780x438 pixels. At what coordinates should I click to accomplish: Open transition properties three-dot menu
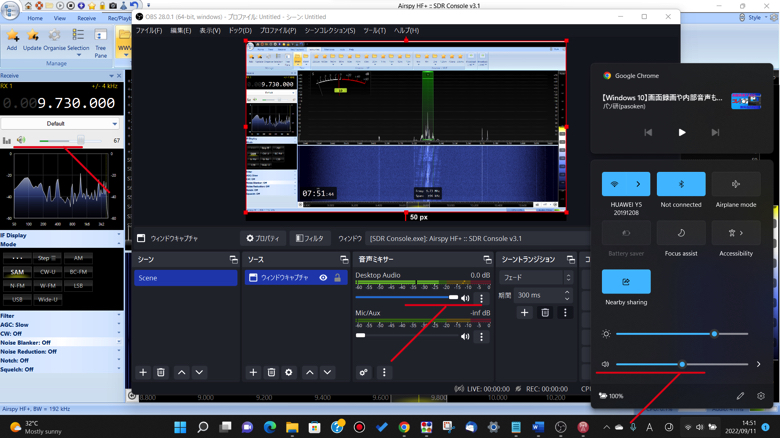point(565,313)
